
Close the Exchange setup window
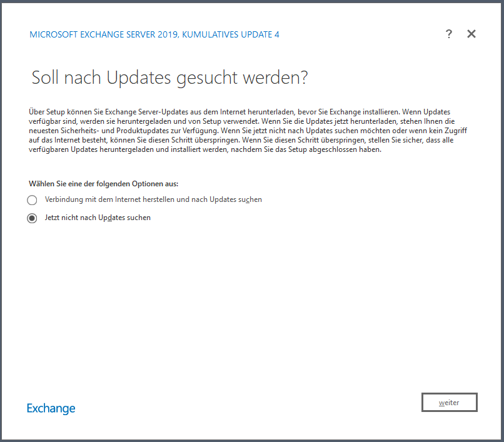click(x=471, y=34)
